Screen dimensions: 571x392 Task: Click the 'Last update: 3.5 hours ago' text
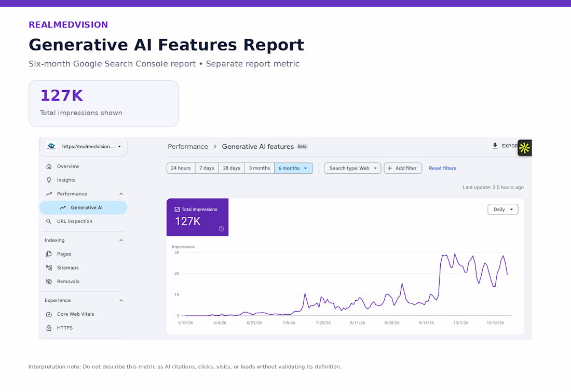pyautogui.click(x=493, y=187)
